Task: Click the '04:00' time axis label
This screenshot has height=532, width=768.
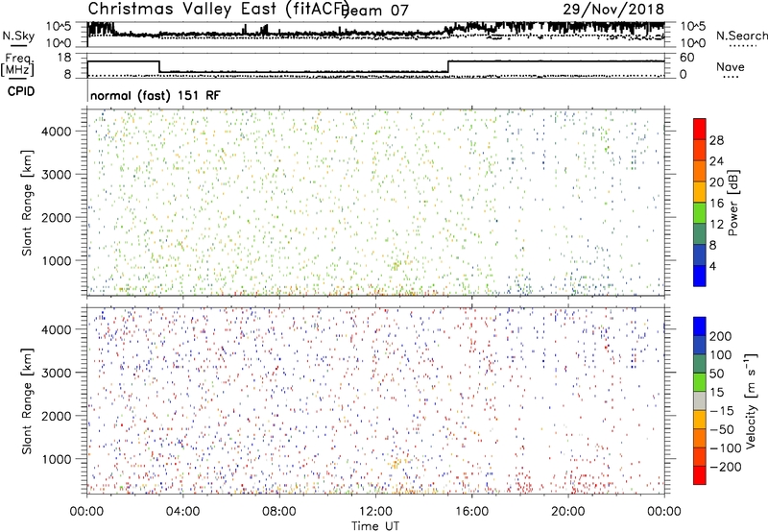Action: point(182,512)
